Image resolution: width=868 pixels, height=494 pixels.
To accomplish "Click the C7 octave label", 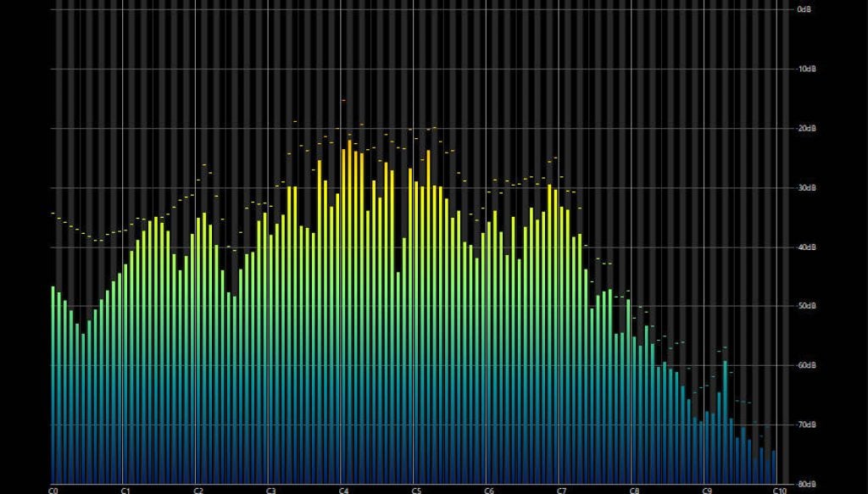I will [564, 489].
